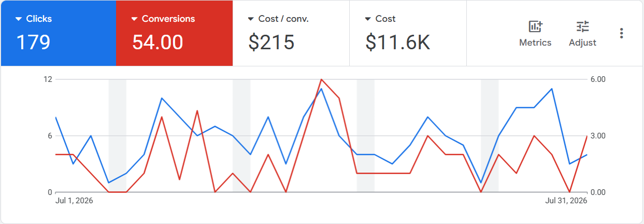Click the left axis label 6
The width and height of the screenshot is (644, 224).
(50, 136)
